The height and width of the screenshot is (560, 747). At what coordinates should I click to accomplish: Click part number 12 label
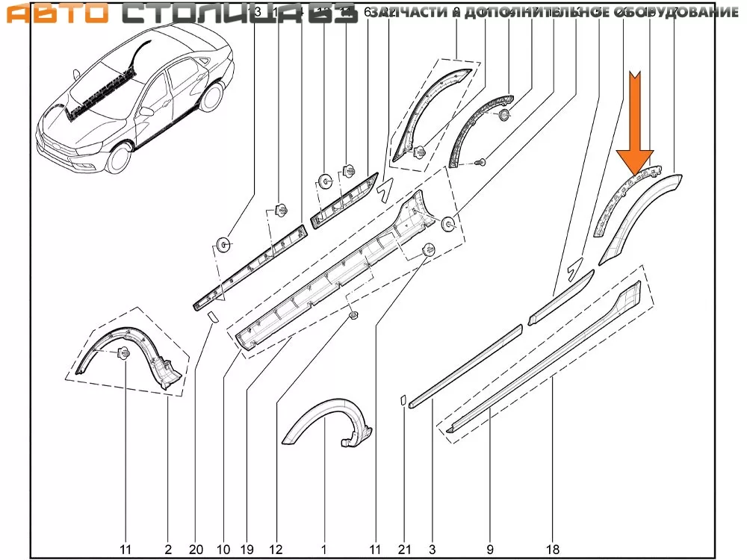click(276, 550)
